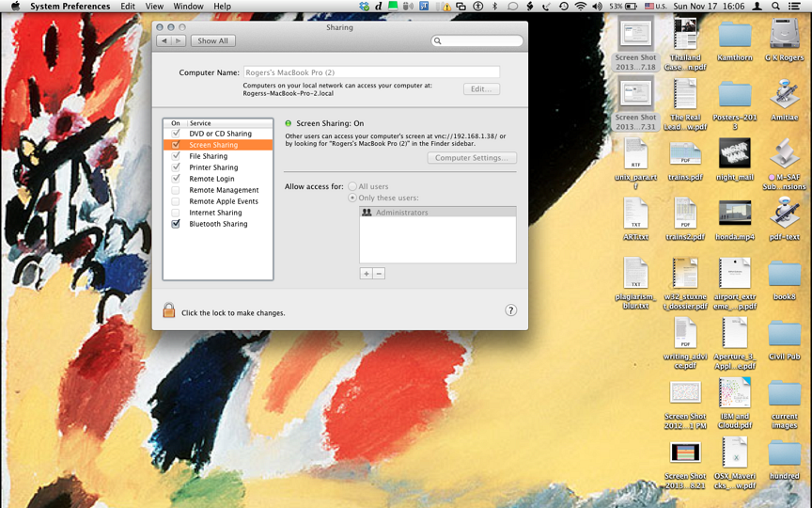Select Only these users radio button

point(352,198)
